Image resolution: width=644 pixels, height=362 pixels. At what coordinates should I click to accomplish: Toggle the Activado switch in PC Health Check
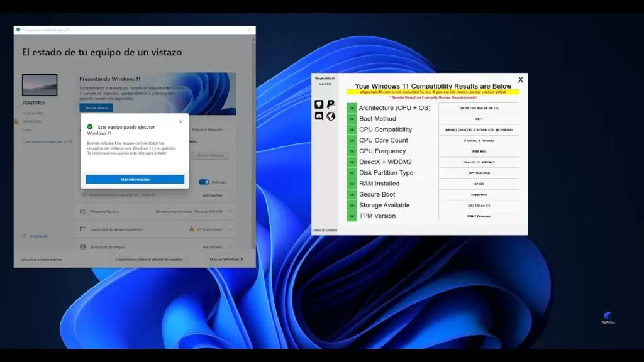pos(204,182)
